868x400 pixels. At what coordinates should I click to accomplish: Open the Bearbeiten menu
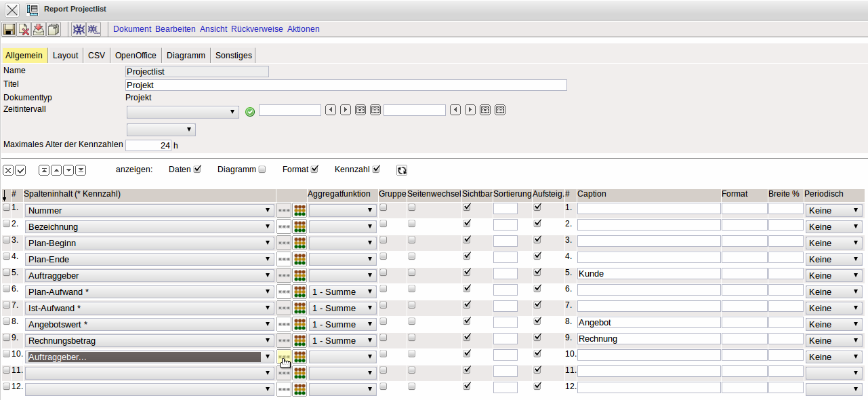click(175, 29)
